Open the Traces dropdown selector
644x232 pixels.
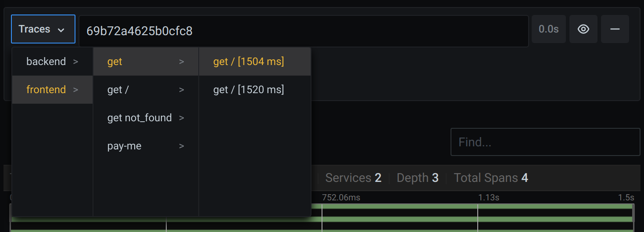[x=43, y=29]
